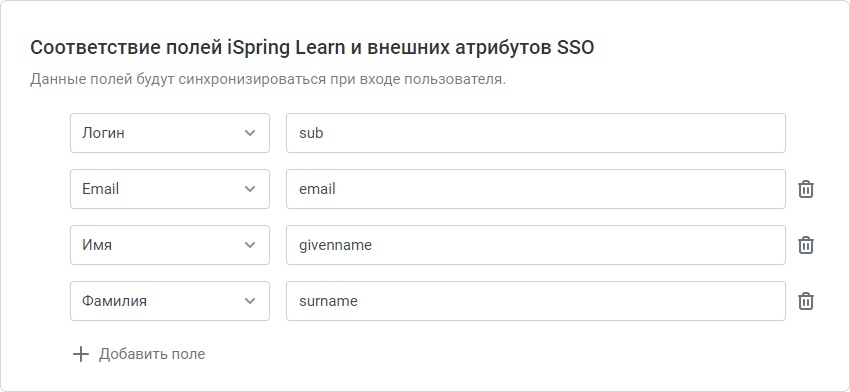Image resolution: width=850 pixels, height=392 pixels.
Task: Click the SSO attributes mapping heading
Action: click(x=312, y=48)
